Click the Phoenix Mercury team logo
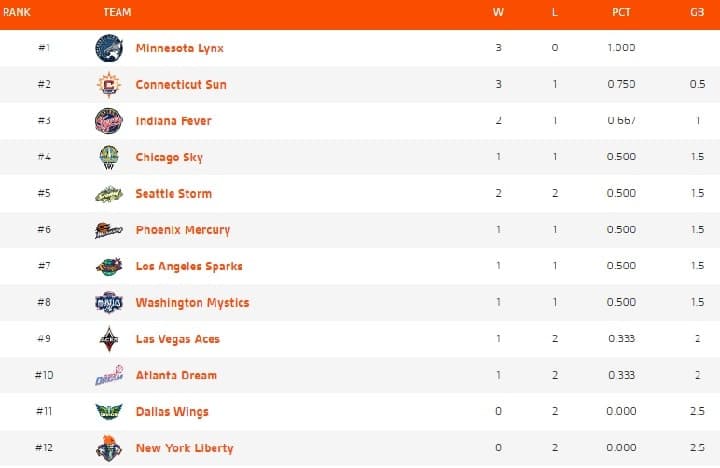720x468 pixels. pyautogui.click(x=108, y=230)
